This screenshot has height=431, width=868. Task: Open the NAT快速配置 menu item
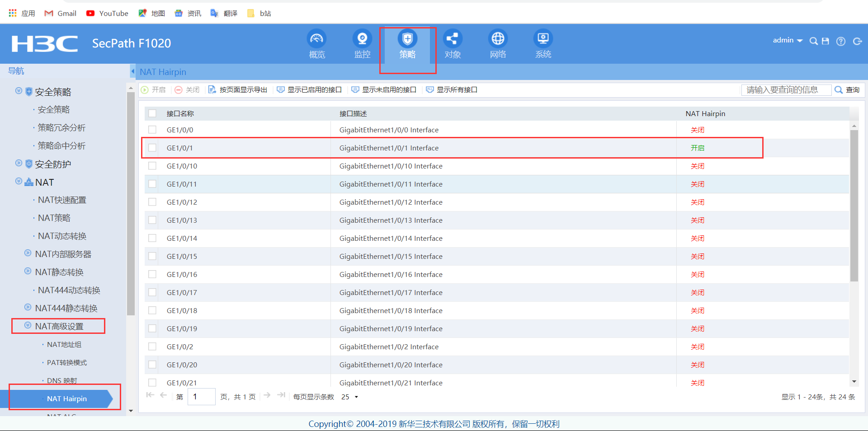[x=62, y=200]
